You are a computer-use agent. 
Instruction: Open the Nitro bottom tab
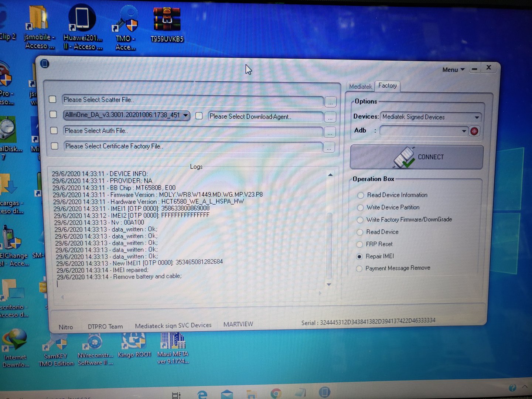click(66, 327)
